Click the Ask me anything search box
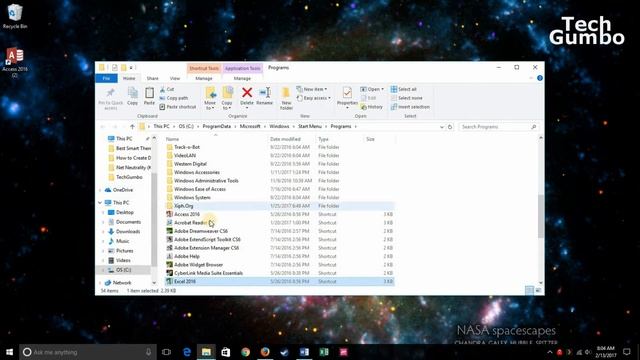 pos(88,352)
